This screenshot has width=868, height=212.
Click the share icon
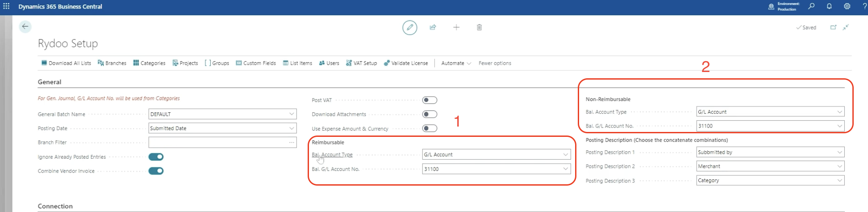pos(433,27)
